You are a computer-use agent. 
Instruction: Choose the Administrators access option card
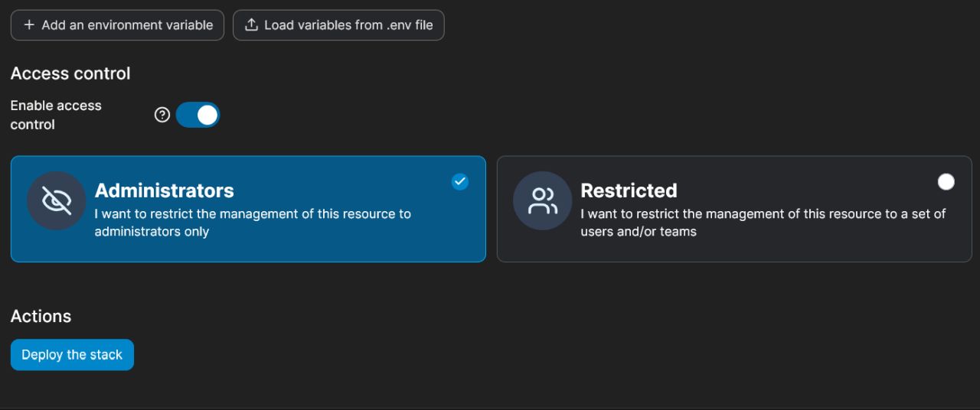pyautogui.click(x=248, y=209)
